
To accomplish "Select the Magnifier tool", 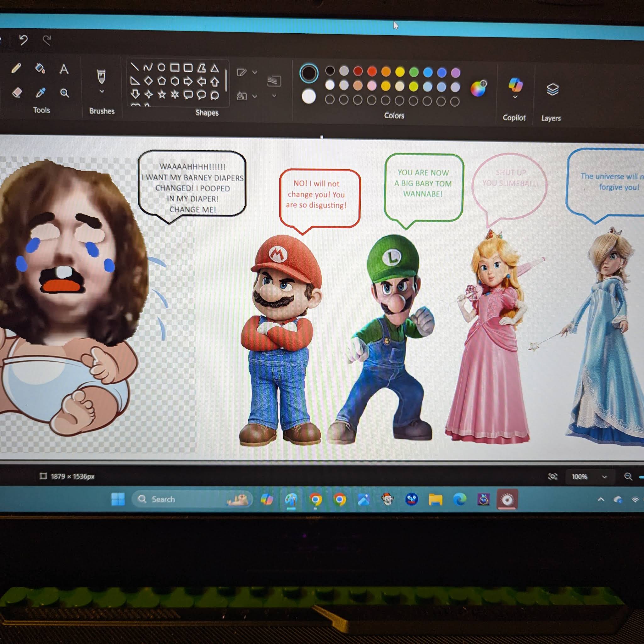I will pos(65,93).
